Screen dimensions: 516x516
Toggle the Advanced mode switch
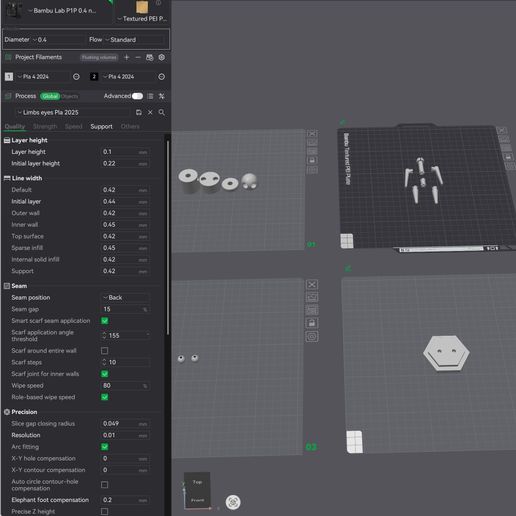coord(137,96)
